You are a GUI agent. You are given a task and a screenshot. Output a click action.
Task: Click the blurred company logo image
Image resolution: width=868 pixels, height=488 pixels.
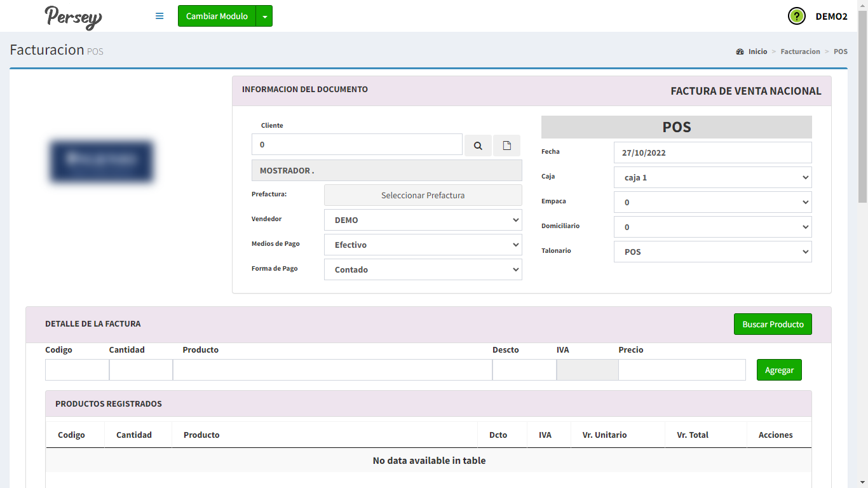coord(102,161)
